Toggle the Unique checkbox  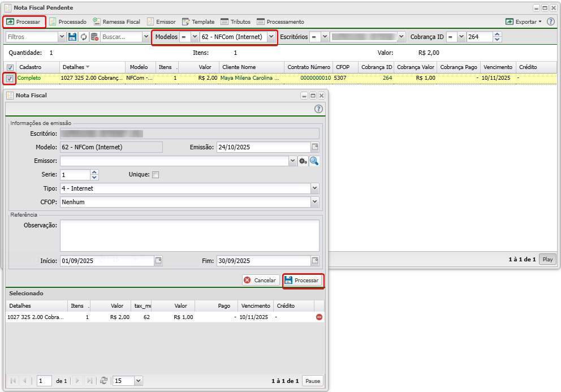(x=156, y=175)
